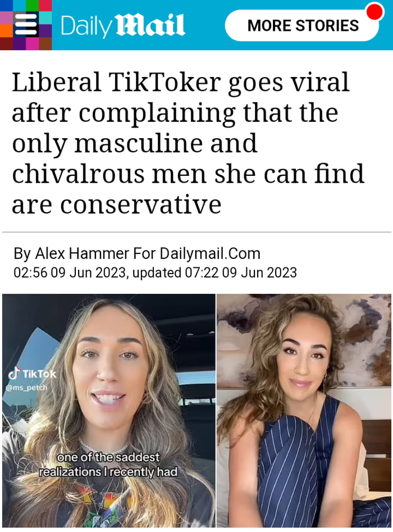The width and height of the screenshot is (393, 532).
Task: Tap the red notification dot badge
Action: [x=374, y=11]
